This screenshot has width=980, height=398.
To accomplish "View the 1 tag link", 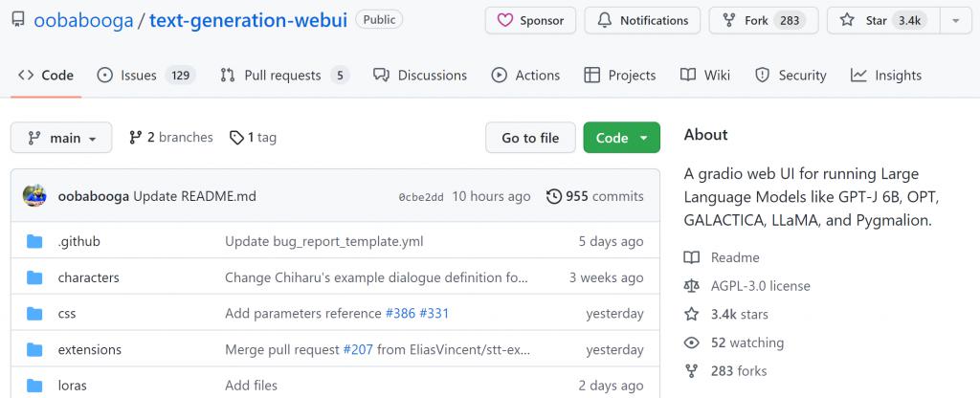I will (x=253, y=138).
